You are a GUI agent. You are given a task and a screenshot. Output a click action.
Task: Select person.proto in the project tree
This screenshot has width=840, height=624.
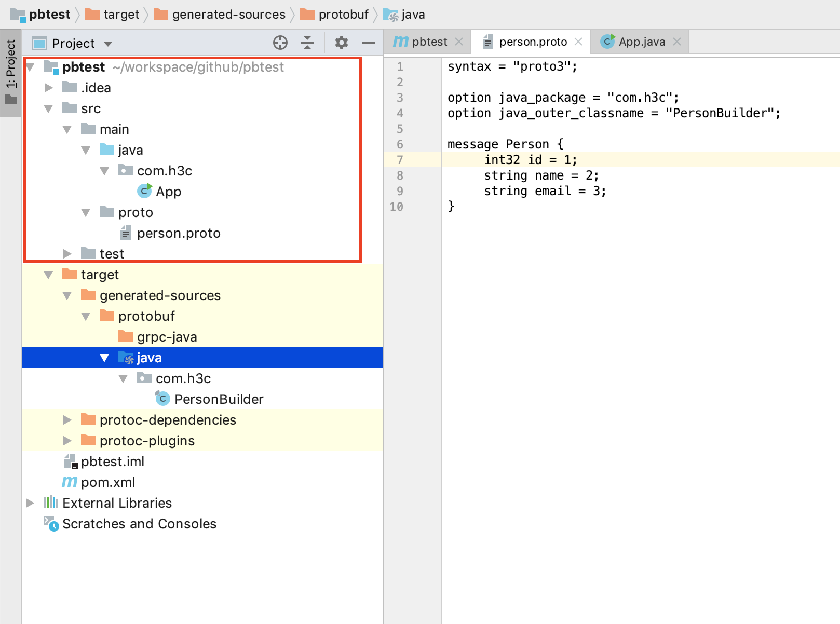pyautogui.click(x=178, y=233)
